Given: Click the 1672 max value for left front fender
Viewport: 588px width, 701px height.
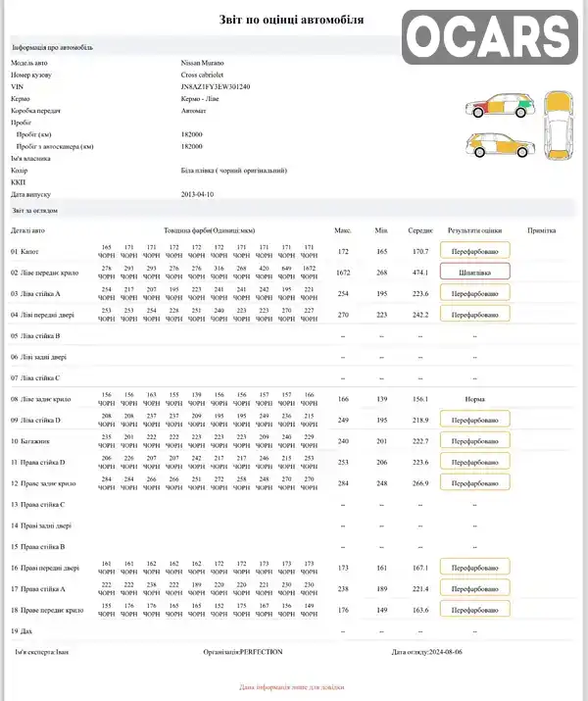Looking at the screenshot, I should click(343, 273).
